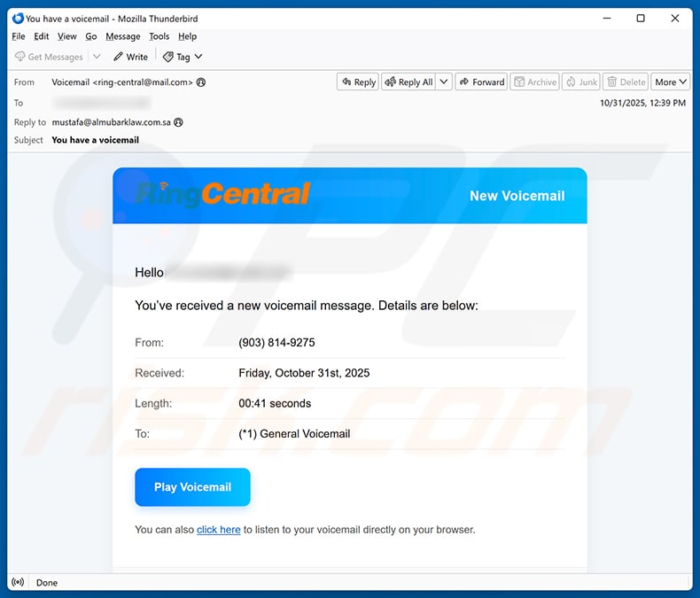Open the Tools menu
The image size is (700, 598).
[159, 36]
